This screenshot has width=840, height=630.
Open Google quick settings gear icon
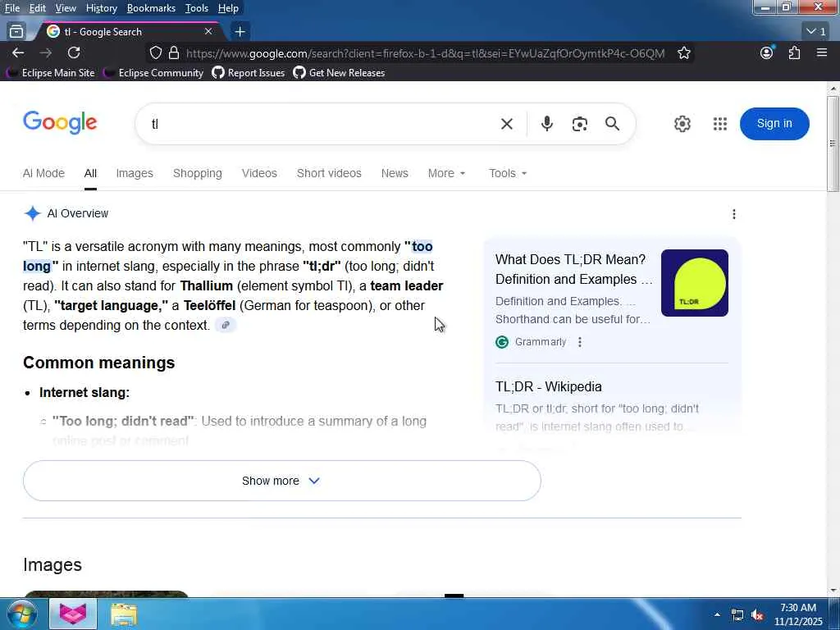[682, 124]
